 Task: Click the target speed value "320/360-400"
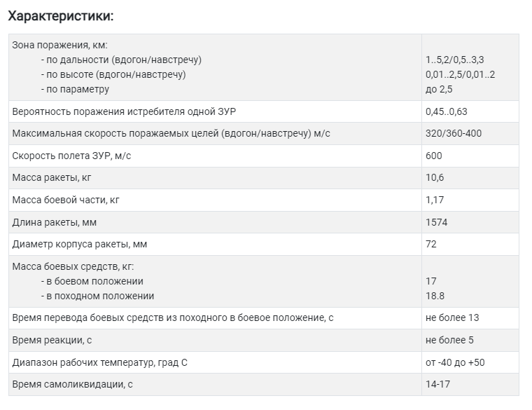pos(453,133)
